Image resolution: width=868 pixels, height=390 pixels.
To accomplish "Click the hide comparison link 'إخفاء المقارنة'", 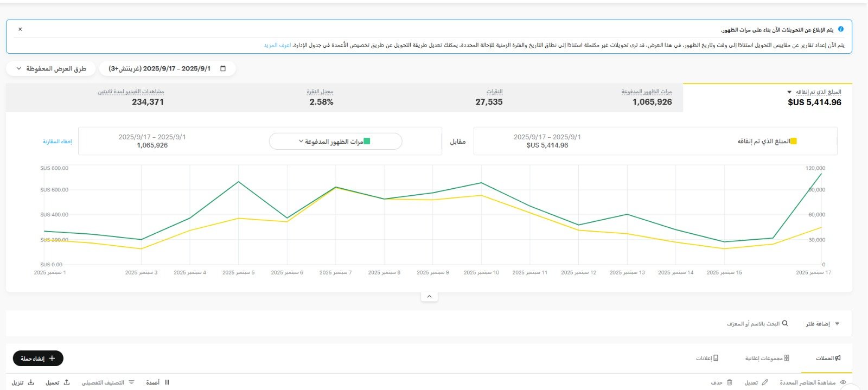I will [58, 142].
